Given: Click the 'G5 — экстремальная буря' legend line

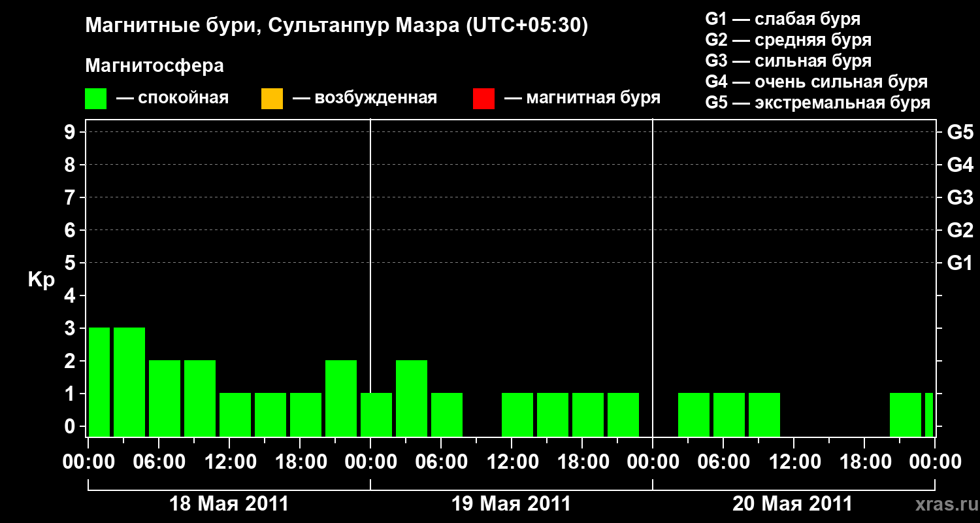Looking at the screenshot, I should click(x=818, y=103).
